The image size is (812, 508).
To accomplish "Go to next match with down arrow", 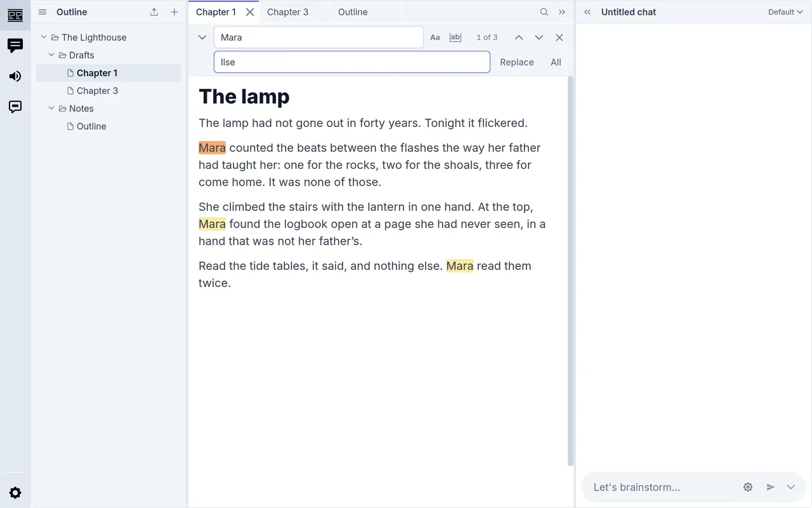I will click(x=539, y=37).
